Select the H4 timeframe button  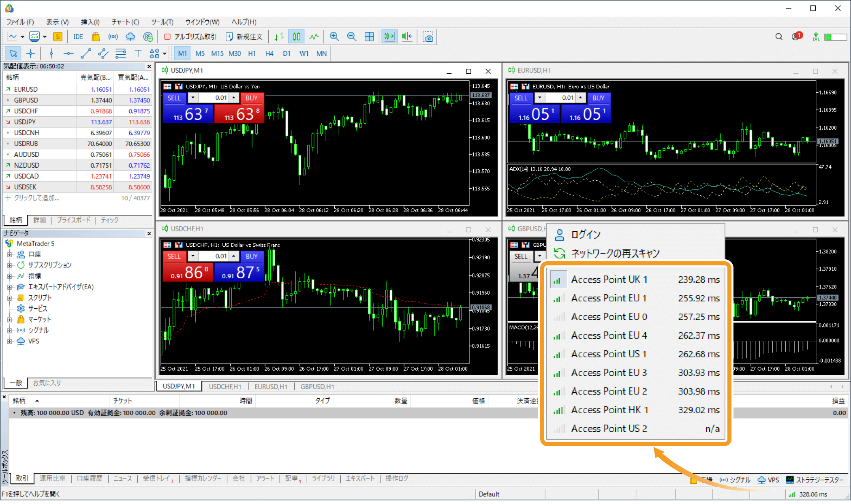pyautogui.click(x=269, y=53)
